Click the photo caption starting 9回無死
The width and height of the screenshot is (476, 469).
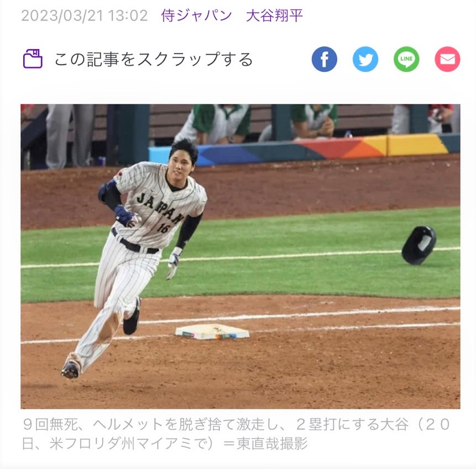(x=237, y=434)
